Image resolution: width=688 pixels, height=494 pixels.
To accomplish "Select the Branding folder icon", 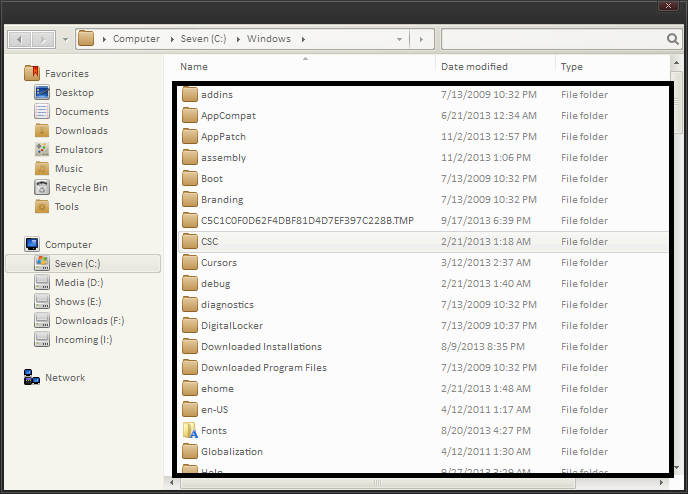I will tap(190, 200).
